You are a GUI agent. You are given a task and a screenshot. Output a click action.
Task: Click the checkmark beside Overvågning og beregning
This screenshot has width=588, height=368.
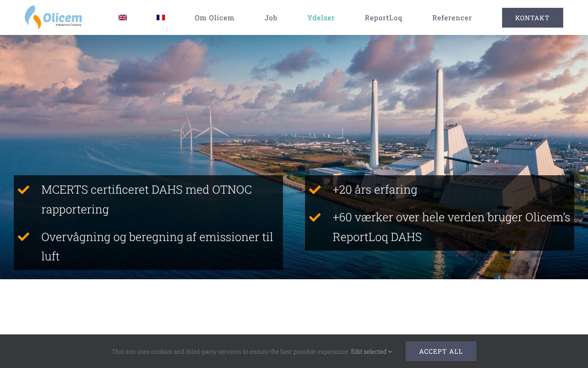point(23,236)
